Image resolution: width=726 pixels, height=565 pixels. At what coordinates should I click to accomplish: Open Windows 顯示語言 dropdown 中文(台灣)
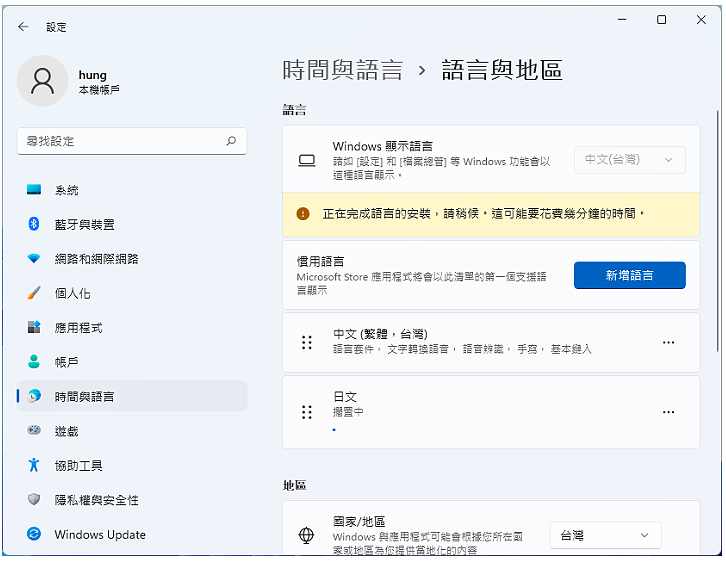(x=630, y=160)
